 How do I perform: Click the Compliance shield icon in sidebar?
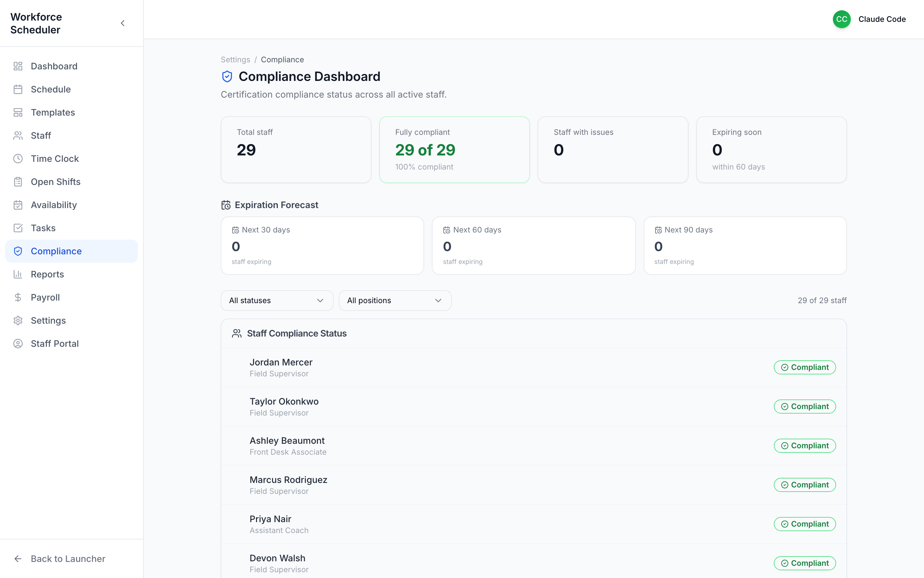coord(18,251)
